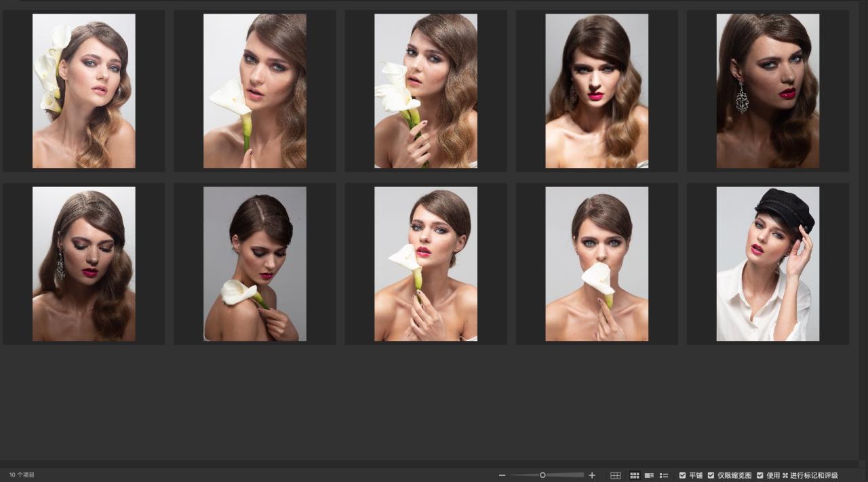This screenshot has height=482, width=868.
Task: Select the third photo in top row
Action: tap(426, 91)
